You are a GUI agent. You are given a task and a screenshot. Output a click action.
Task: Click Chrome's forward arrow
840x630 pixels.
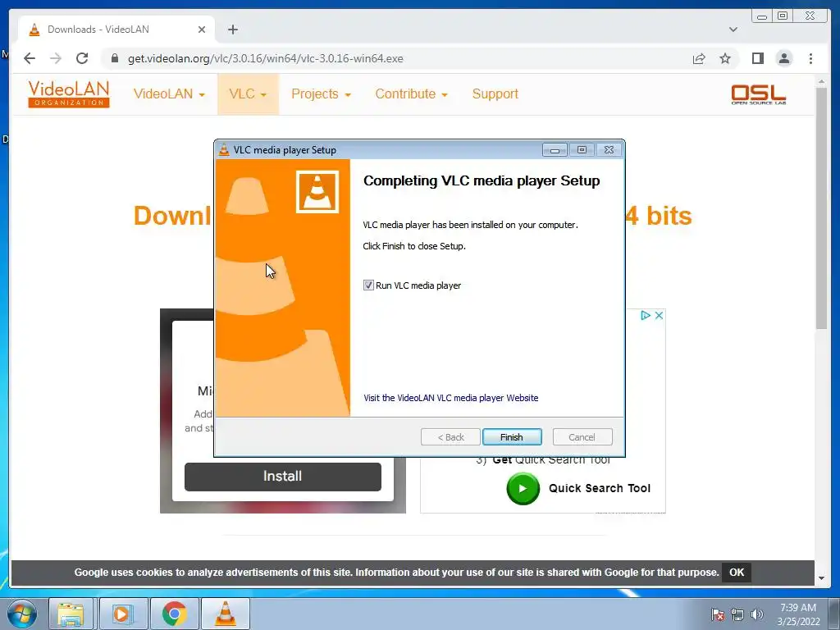point(56,58)
